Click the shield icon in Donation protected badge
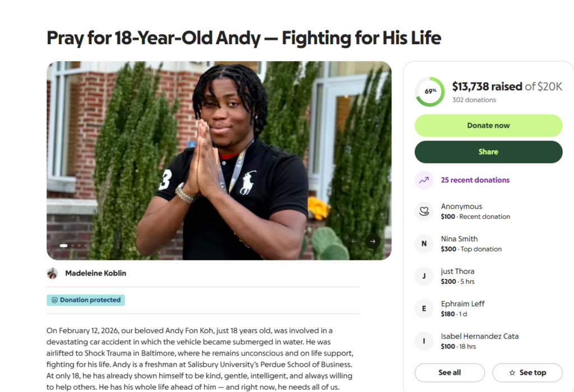Image resolution: width=574 pixels, height=392 pixels. (x=54, y=300)
